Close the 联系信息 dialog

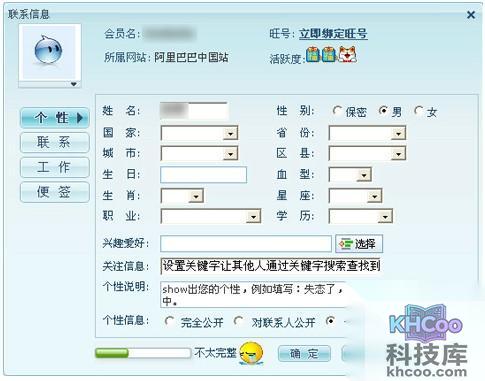pos(471,15)
